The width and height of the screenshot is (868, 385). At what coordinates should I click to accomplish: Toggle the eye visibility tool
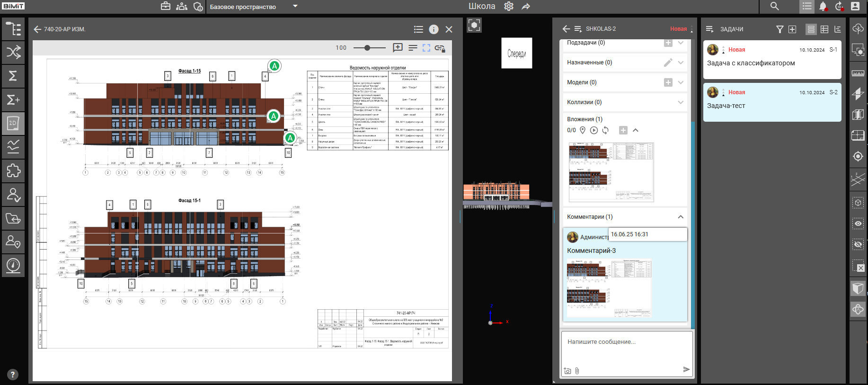[858, 224]
